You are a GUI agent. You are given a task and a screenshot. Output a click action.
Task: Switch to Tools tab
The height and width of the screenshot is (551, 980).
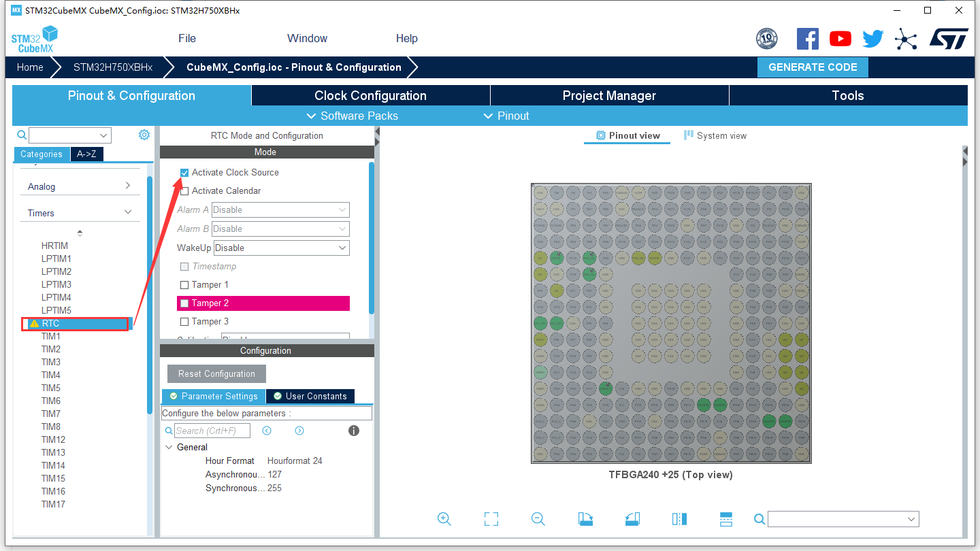(x=848, y=95)
